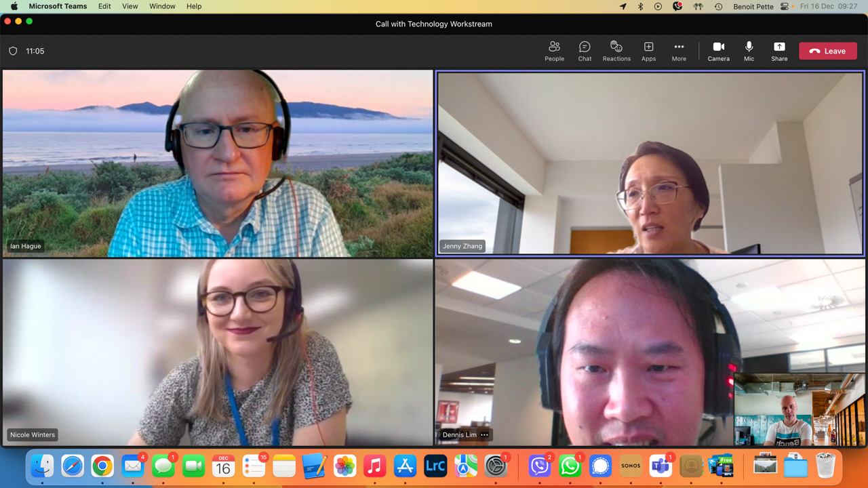Image resolution: width=868 pixels, height=488 pixels.
Task: Select Nicole Winters' video tile
Action: tap(217, 352)
